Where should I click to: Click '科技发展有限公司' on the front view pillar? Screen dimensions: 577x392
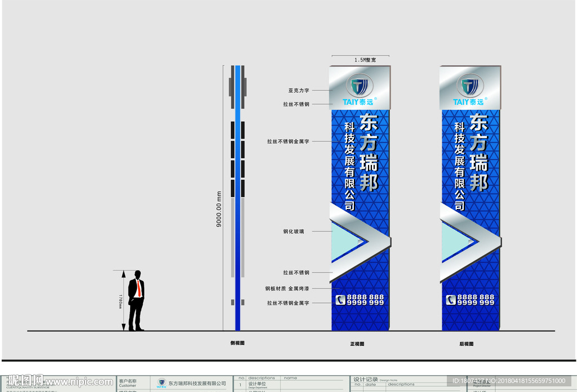pyautogui.click(x=349, y=166)
